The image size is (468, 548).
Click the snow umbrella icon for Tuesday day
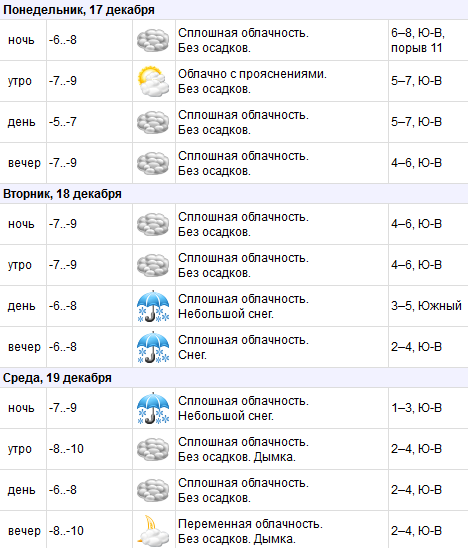(153, 306)
